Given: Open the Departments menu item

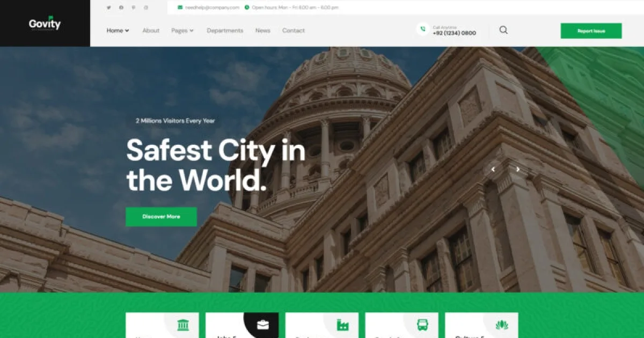Looking at the screenshot, I should (x=225, y=31).
